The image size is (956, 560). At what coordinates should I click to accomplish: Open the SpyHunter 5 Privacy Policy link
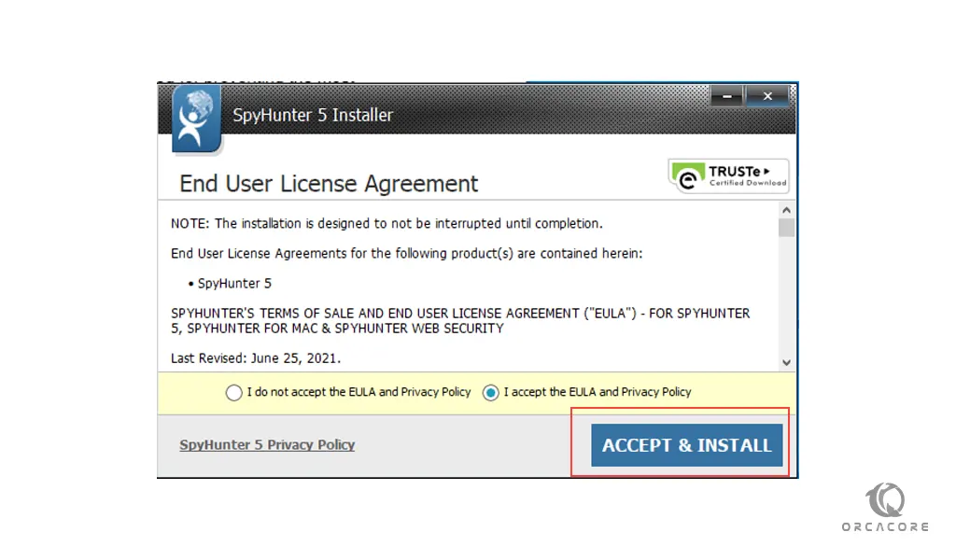point(267,445)
